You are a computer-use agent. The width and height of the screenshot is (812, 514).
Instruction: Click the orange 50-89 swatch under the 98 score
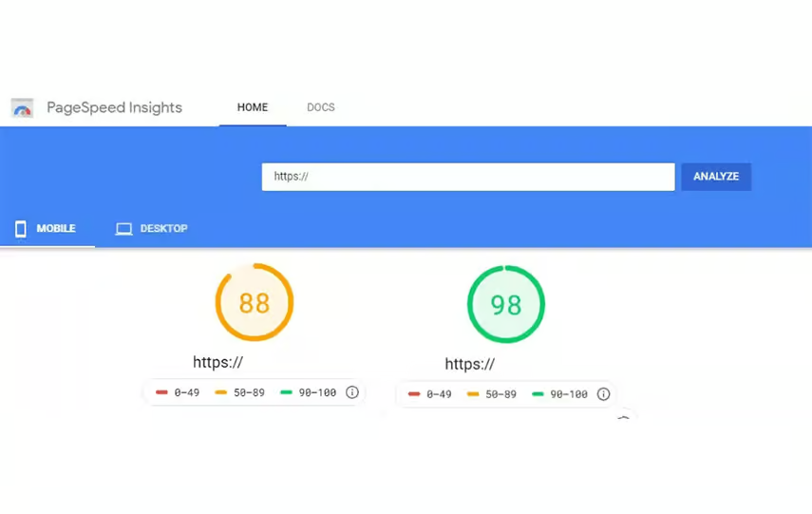(473, 393)
